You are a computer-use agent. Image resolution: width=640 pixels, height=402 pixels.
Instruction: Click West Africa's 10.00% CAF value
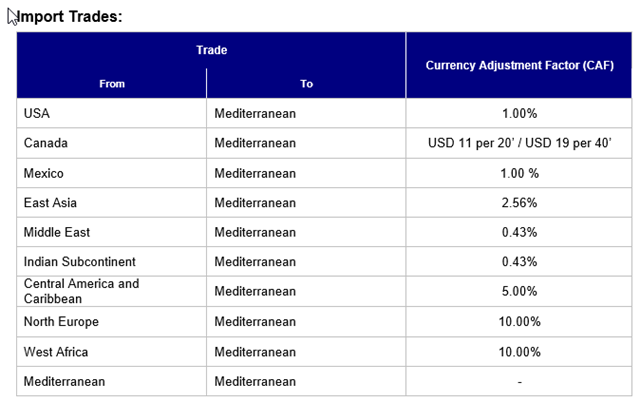point(520,352)
